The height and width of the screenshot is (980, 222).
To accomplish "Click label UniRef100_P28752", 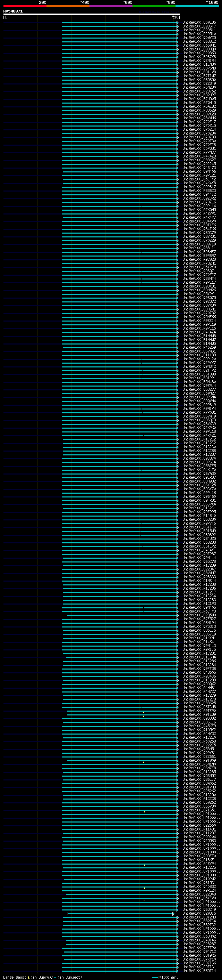I will (x=199, y=91).
